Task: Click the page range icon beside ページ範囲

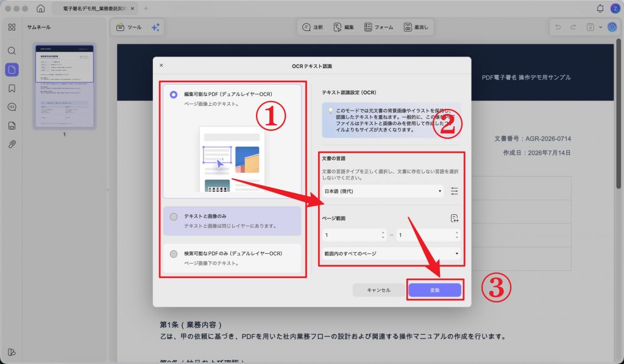Action: (454, 218)
